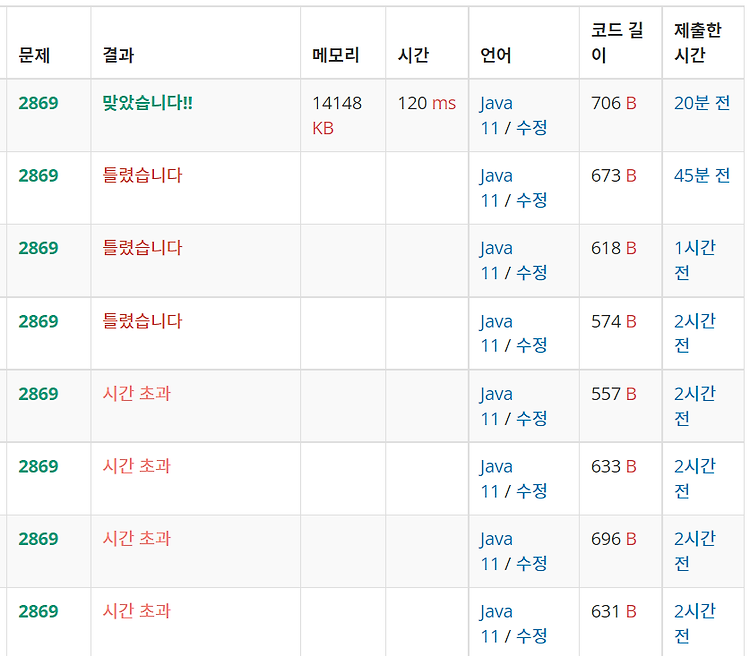Click the 맞았습니다!! result text

[x=147, y=103]
